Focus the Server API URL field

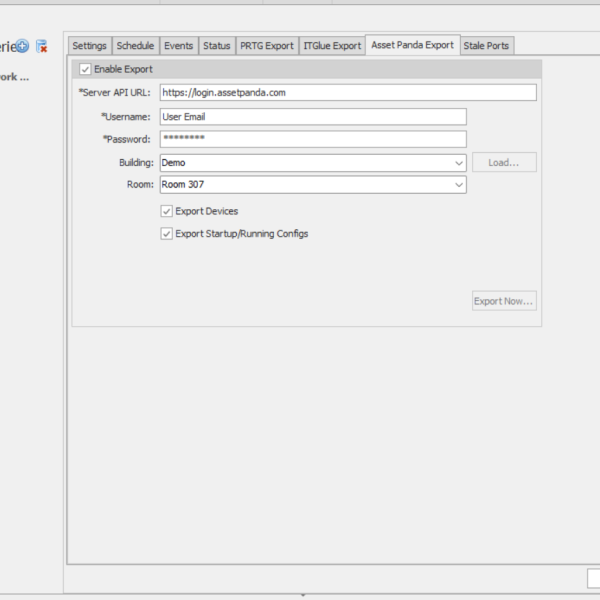coord(348,93)
